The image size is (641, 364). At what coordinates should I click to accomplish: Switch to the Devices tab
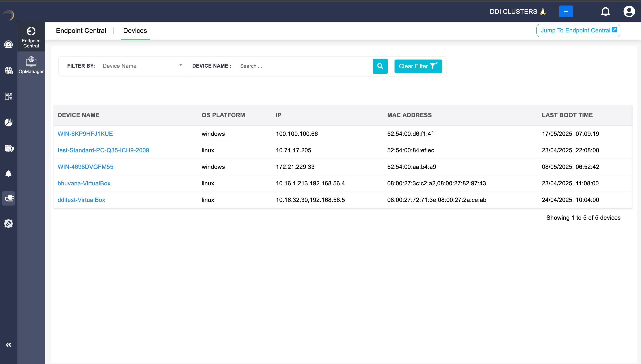tap(135, 31)
